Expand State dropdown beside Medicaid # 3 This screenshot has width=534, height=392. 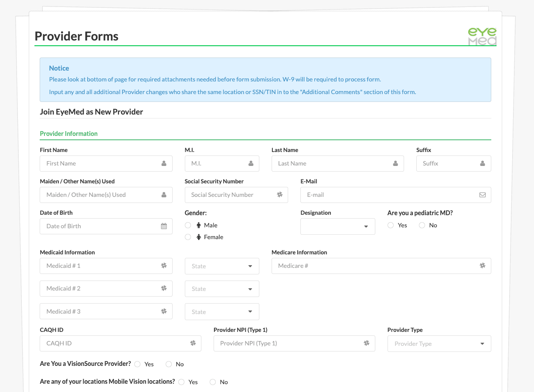point(222,312)
